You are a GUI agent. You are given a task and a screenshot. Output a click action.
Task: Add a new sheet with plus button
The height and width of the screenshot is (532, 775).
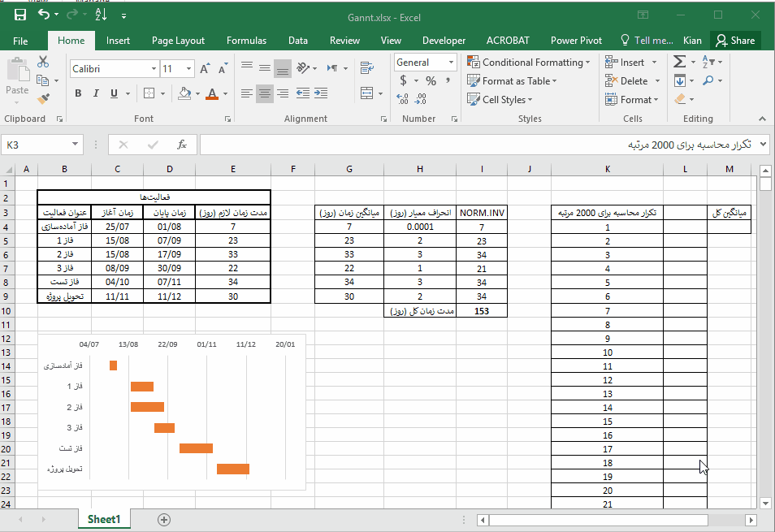(164, 520)
